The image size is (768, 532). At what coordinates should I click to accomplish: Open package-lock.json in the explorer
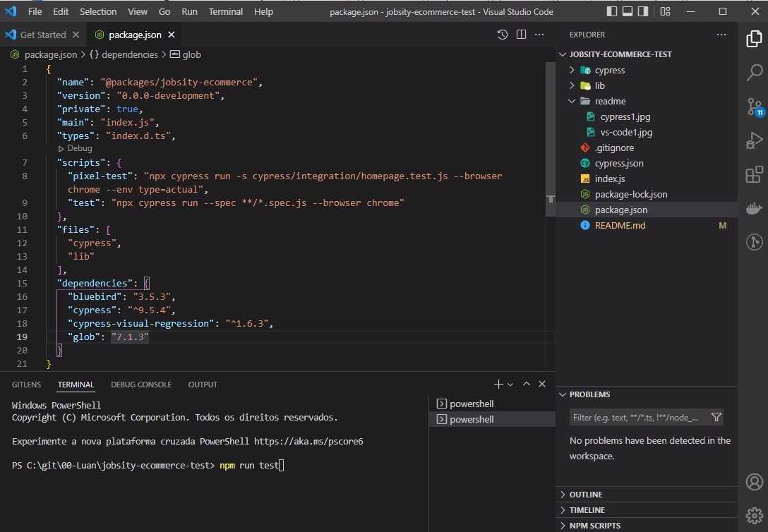coord(647,194)
